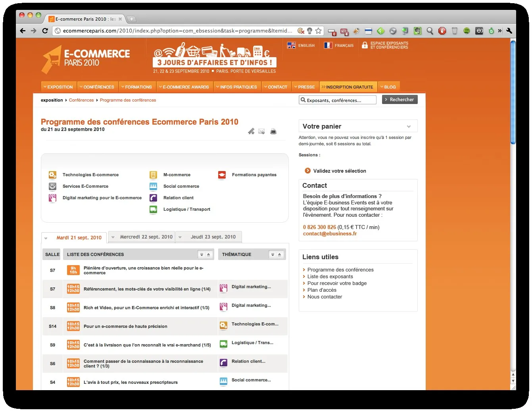Bookmark page with the star icon

318,31
